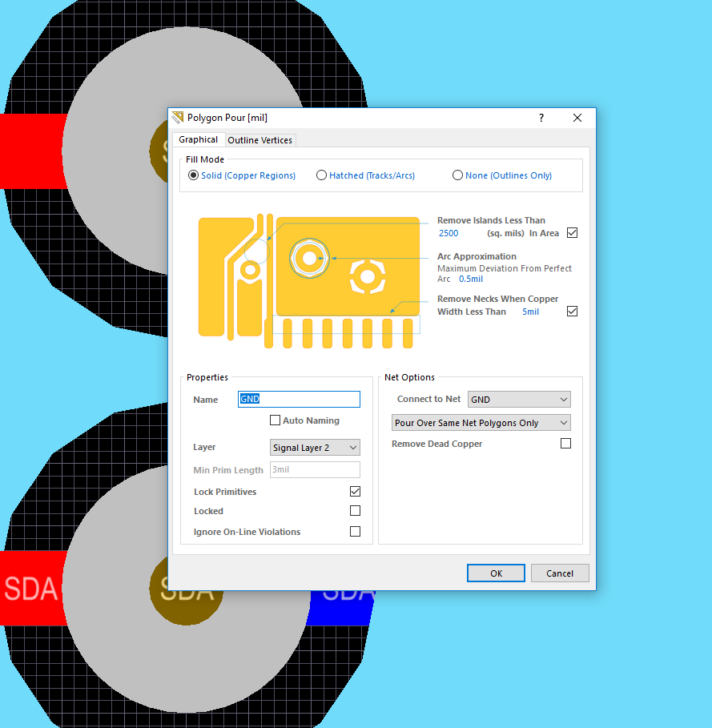The image size is (712, 728).
Task: Enable Ignore On-Line Violations checkbox
Action: tap(355, 531)
